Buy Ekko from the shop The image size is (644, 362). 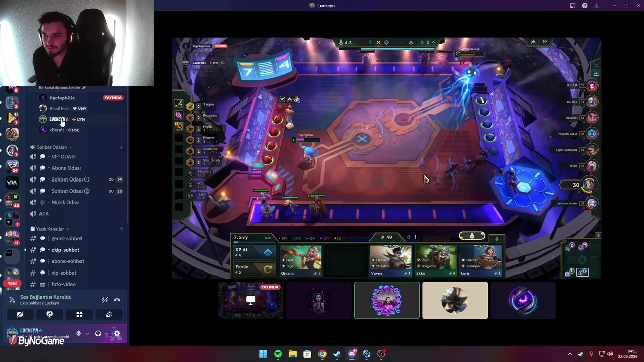(436, 260)
